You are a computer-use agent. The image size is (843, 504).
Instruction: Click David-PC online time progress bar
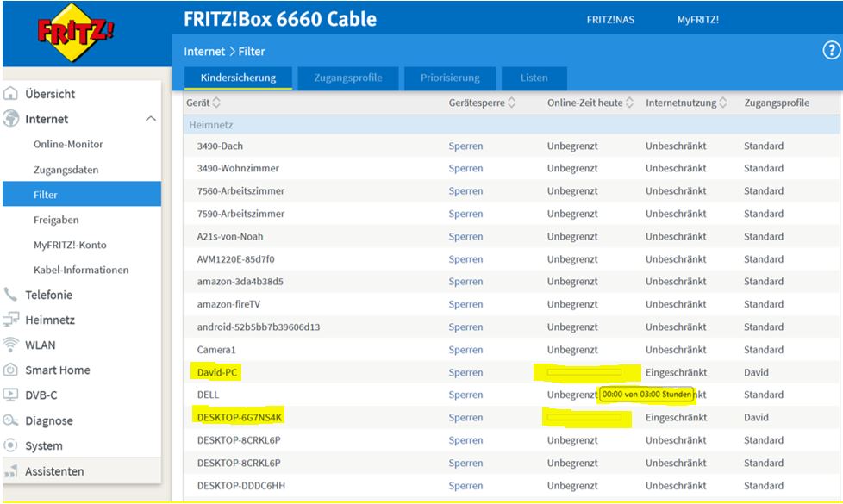[584, 372]
